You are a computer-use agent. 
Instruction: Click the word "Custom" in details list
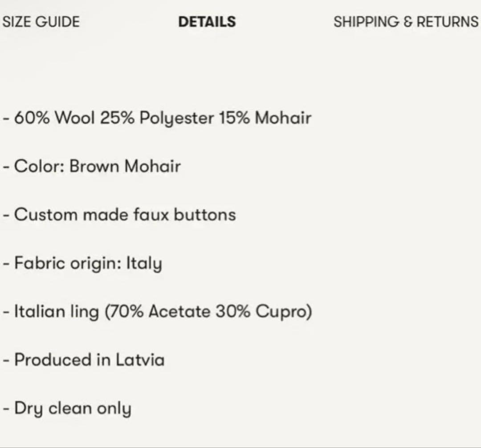click(45, 214)
